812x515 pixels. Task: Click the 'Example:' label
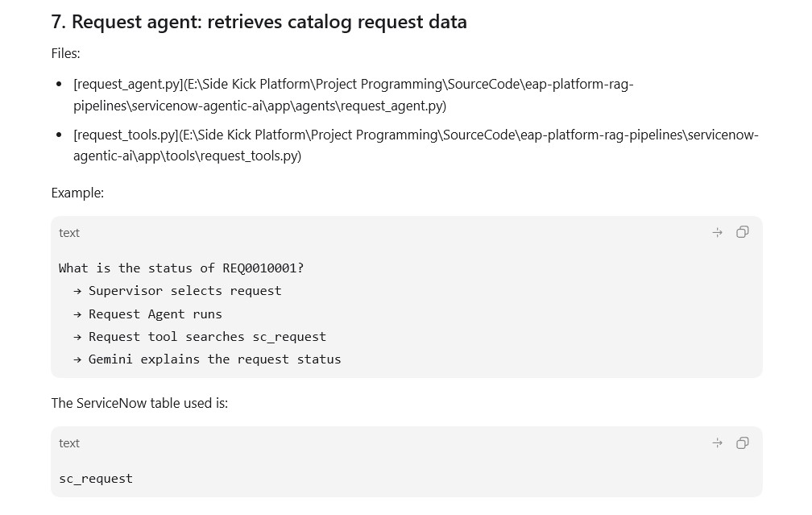click(x=77, y=193)
